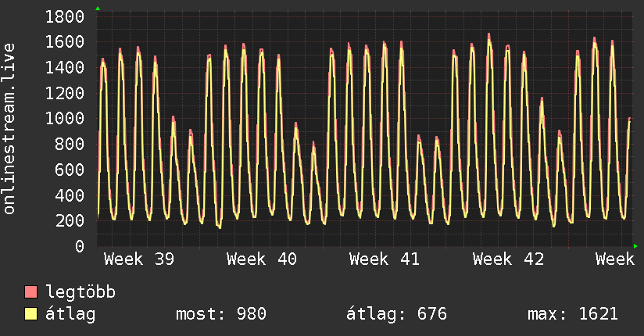Click the átlag legend label beside yellow swatch
The height and width of the screenshot is (336, 644).
coord(71,314)
